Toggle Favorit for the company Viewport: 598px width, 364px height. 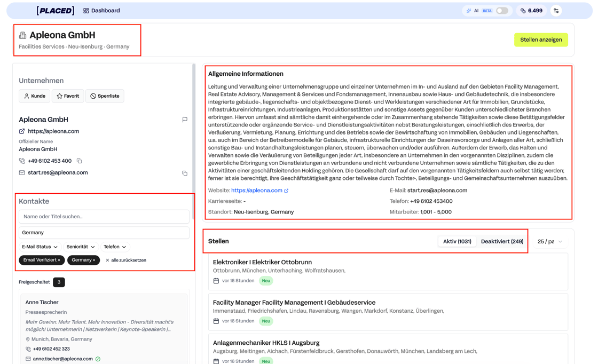tap(68, 96)
